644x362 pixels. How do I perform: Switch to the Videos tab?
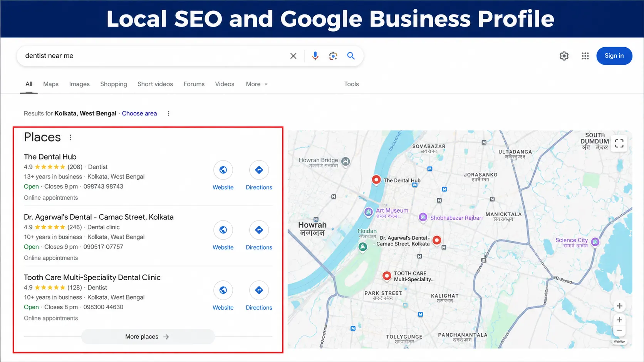click(225, 84)
